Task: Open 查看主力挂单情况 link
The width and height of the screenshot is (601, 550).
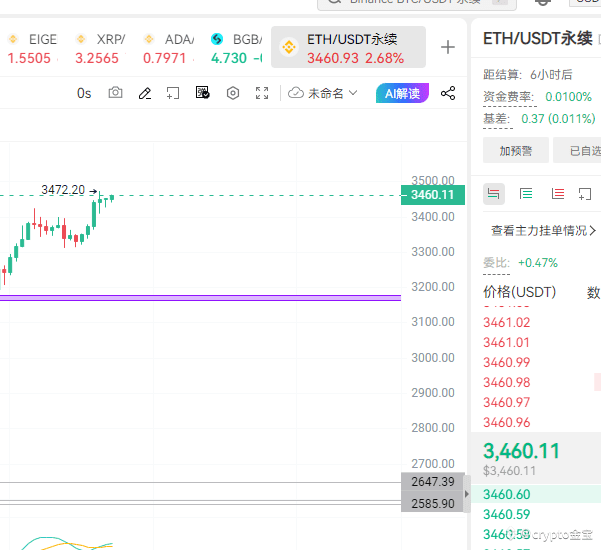Action: pos(543,230)
